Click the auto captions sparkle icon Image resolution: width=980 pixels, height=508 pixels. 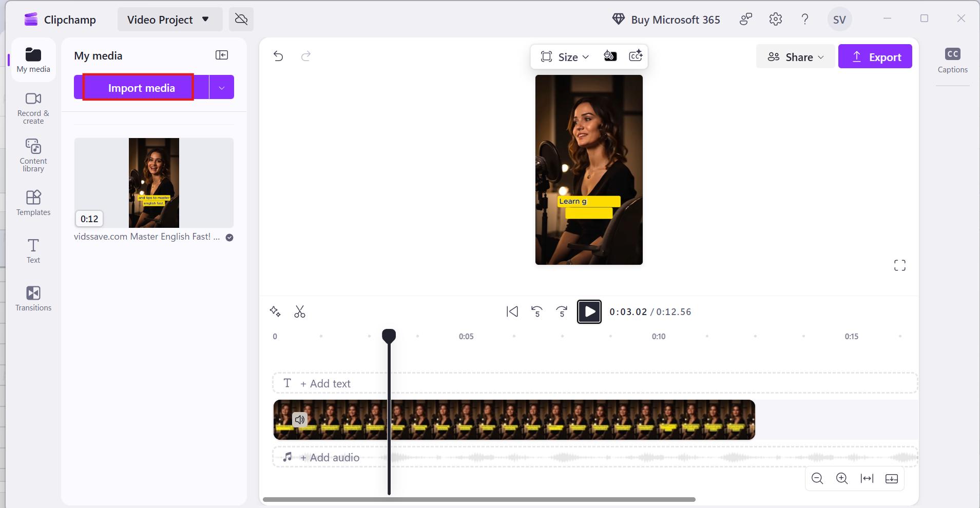tap(636, 56)
